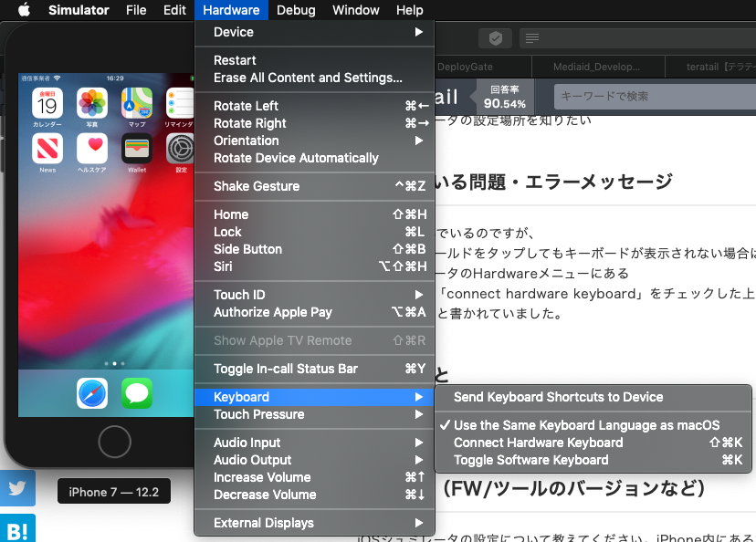The width and height of the screenshot is (756, 542).
Task: Open the Wallet app icon
Action: click(x=136, y=150)
